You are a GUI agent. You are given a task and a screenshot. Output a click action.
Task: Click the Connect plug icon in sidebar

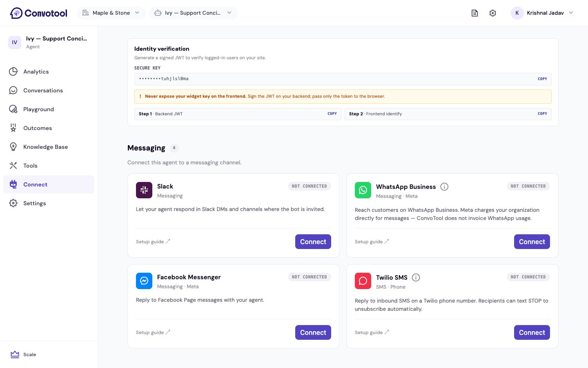13,184
